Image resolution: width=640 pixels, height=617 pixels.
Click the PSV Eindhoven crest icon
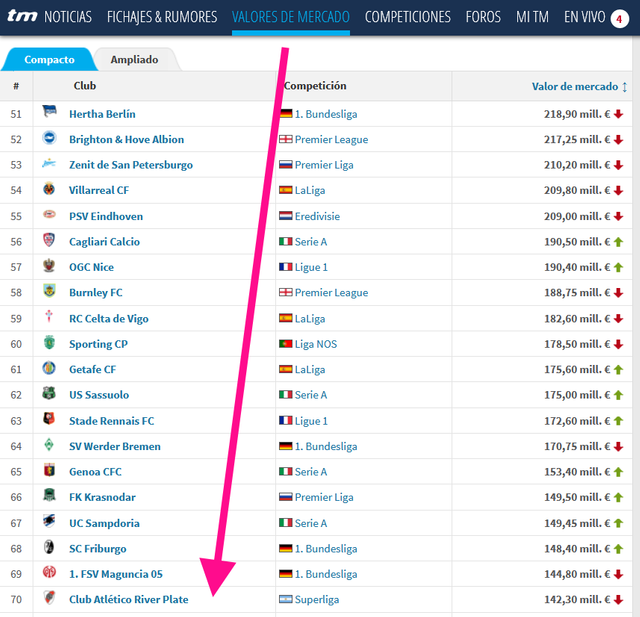point(49,214)
